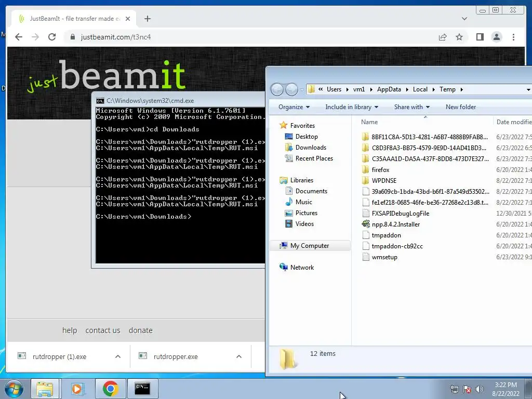The width and height of the screenshot is (532, 399).
Task: Select Desktop in navigation pane
Action: click(307, 137)
